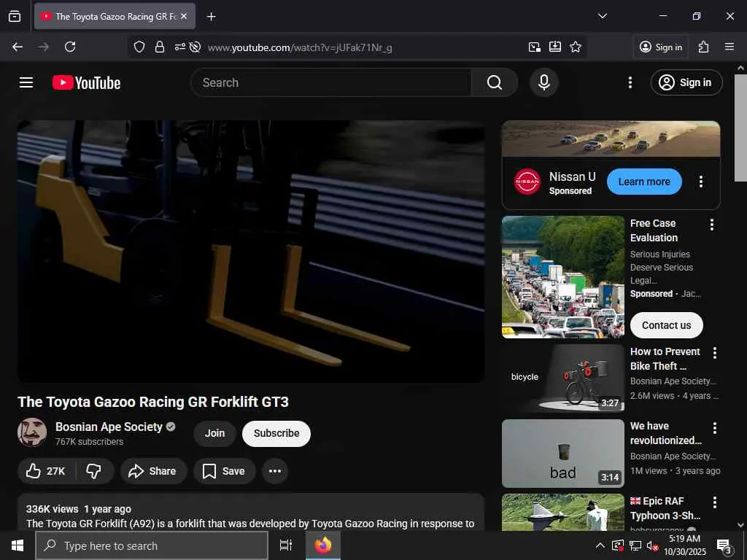Save the video to a playlist

click(224, 471)
